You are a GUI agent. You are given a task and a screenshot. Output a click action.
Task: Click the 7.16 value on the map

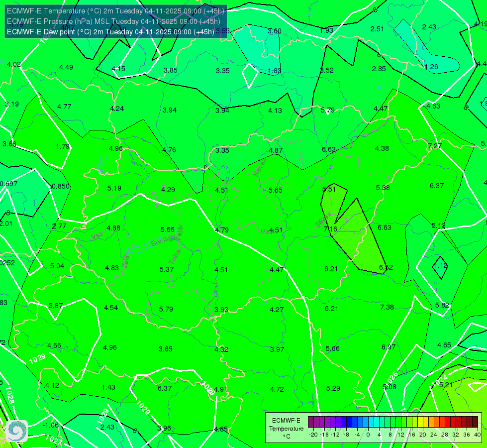click(330, 229)
